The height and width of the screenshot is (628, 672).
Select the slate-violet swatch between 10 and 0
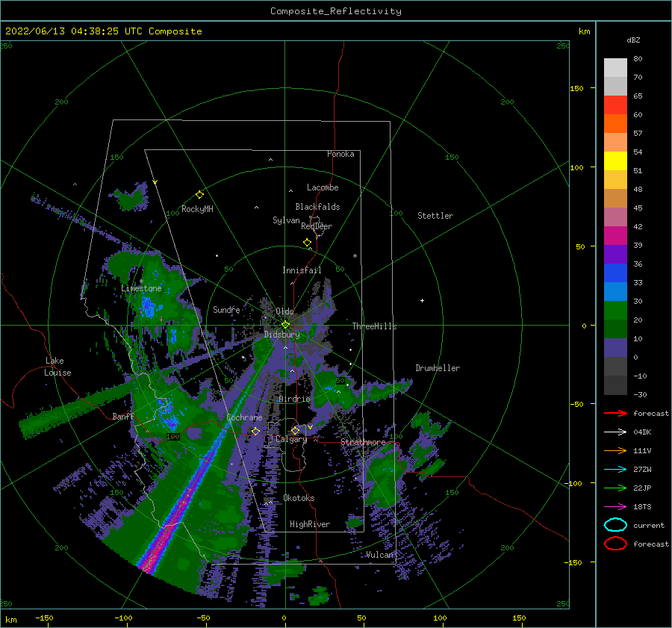coord(615,347)
